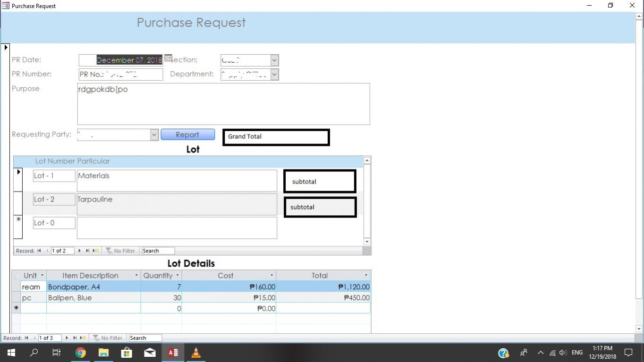Go to first record in Lot navigator
Viewport: 644px width, 362px height.
click(x=39, y=251)
